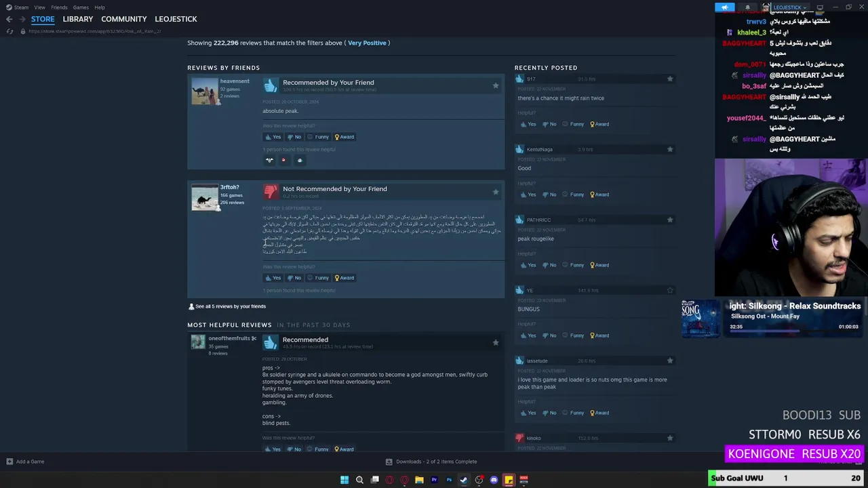Mark heavensent's review as Funny
This screenshot has width=868, height=488.
pyautogui.click(x=318, y=137)
